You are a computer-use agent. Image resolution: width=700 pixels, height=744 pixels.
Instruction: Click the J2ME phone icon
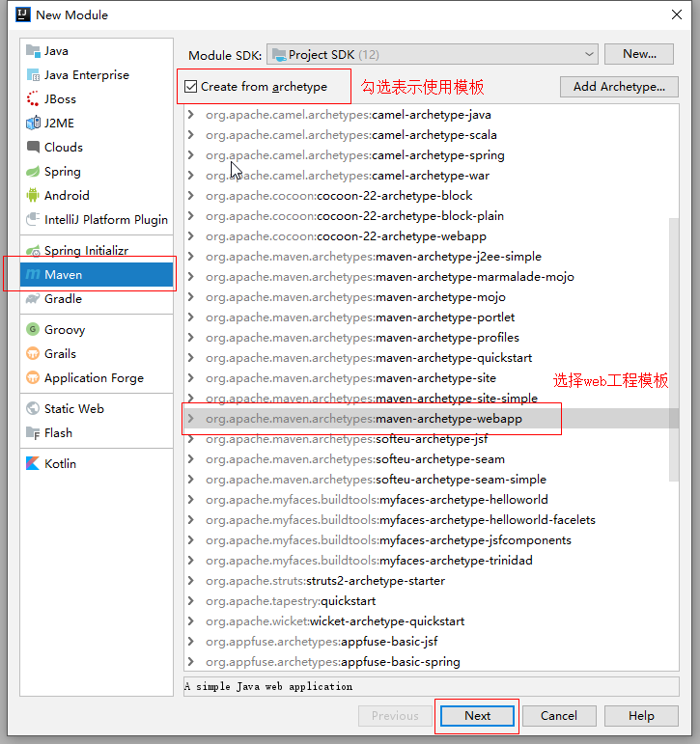tap(33, 124)
